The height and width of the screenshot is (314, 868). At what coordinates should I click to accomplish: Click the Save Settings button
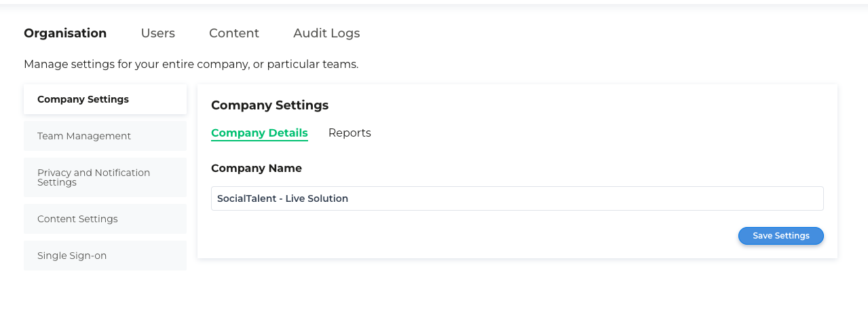click(x=781, y=236)
